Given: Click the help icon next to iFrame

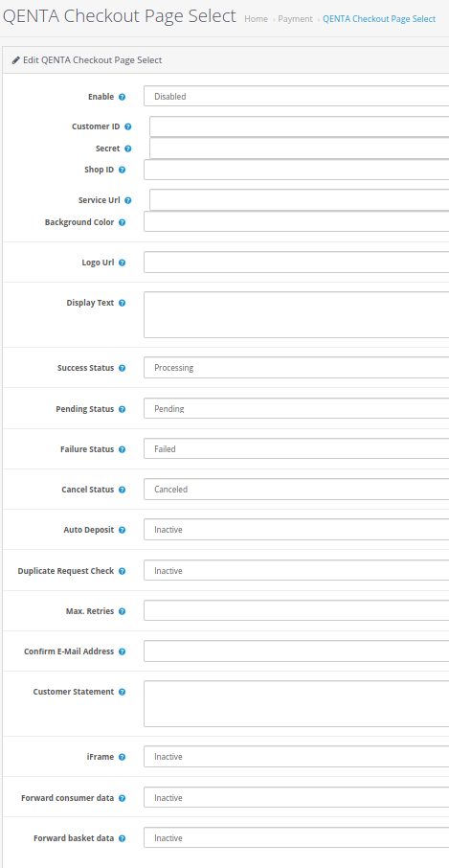Looking at the screenshot, I should tap(123, 757).
